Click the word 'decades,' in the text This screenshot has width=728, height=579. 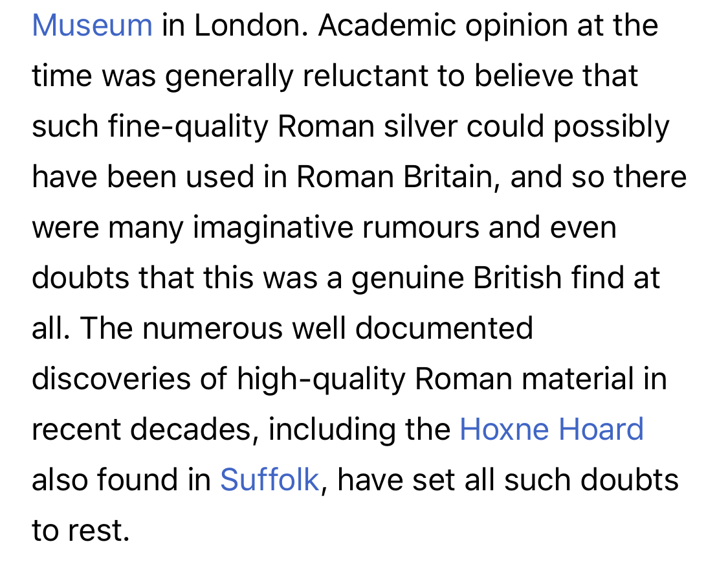coord(194,429)
